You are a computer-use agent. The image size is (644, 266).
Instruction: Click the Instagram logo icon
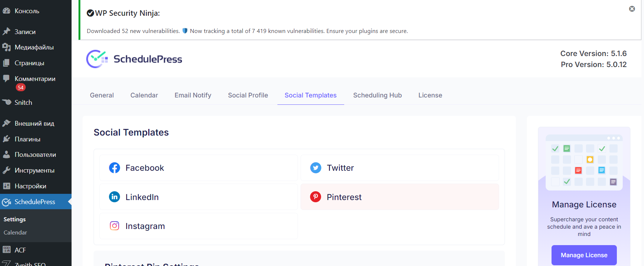pyautogui.click(x=114, y=226)
